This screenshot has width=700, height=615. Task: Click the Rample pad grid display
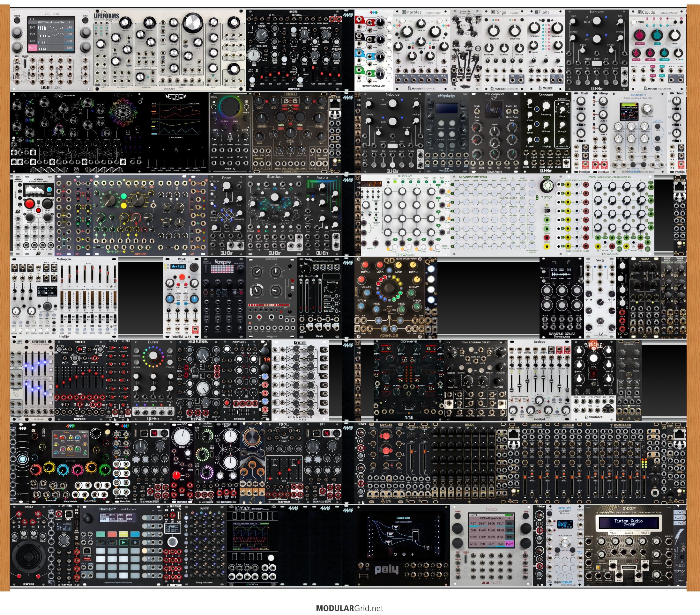tap(222, 269)
